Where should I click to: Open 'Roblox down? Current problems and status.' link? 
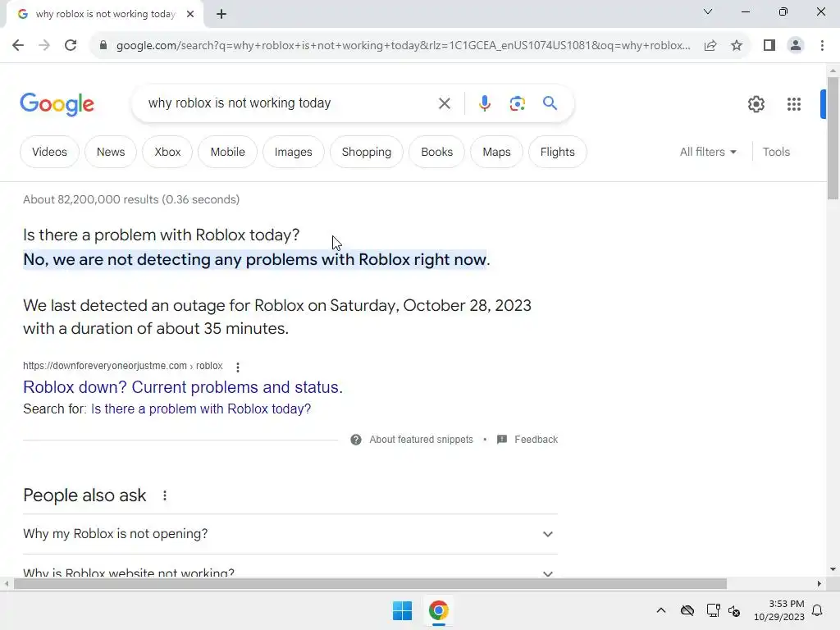pos(183,387)
